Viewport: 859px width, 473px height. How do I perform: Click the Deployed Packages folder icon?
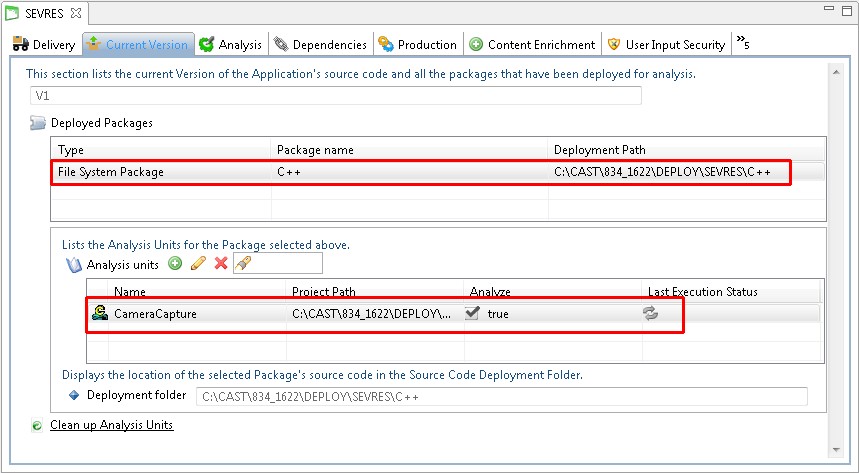(37, 123)
